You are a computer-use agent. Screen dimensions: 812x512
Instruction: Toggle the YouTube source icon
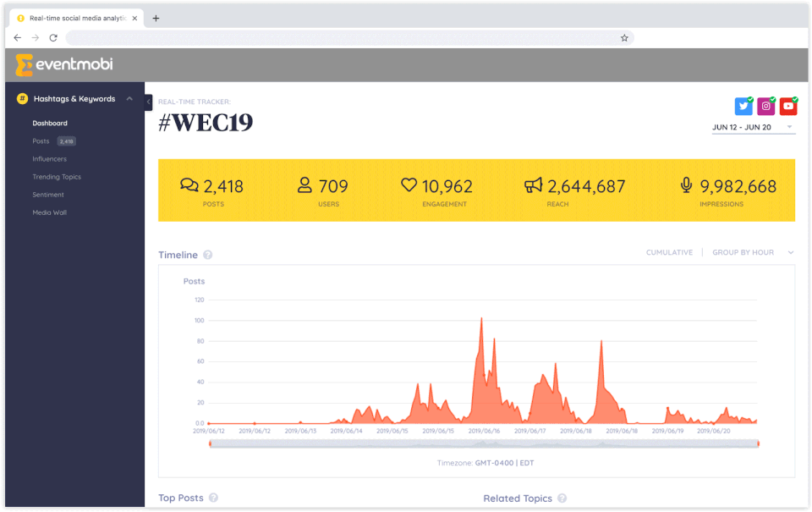point(788,107)
